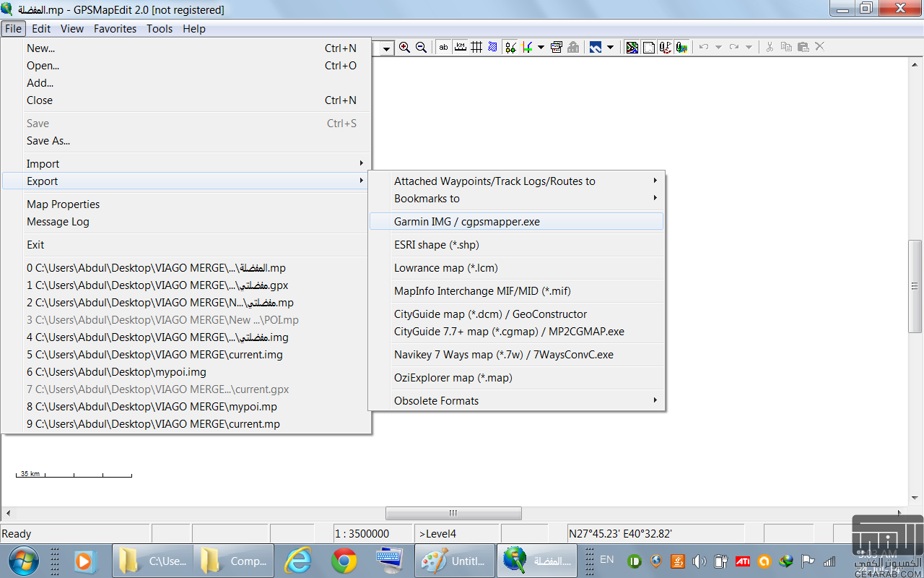Expand the Import submenu
This screenshot has height=578, width=924.
[187, 164]
